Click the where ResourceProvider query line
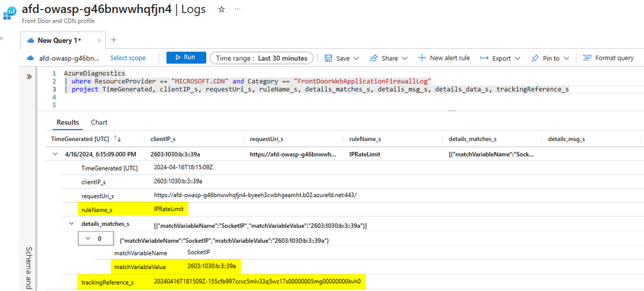This screenshot has height=291, width=644. coord(246,81)
